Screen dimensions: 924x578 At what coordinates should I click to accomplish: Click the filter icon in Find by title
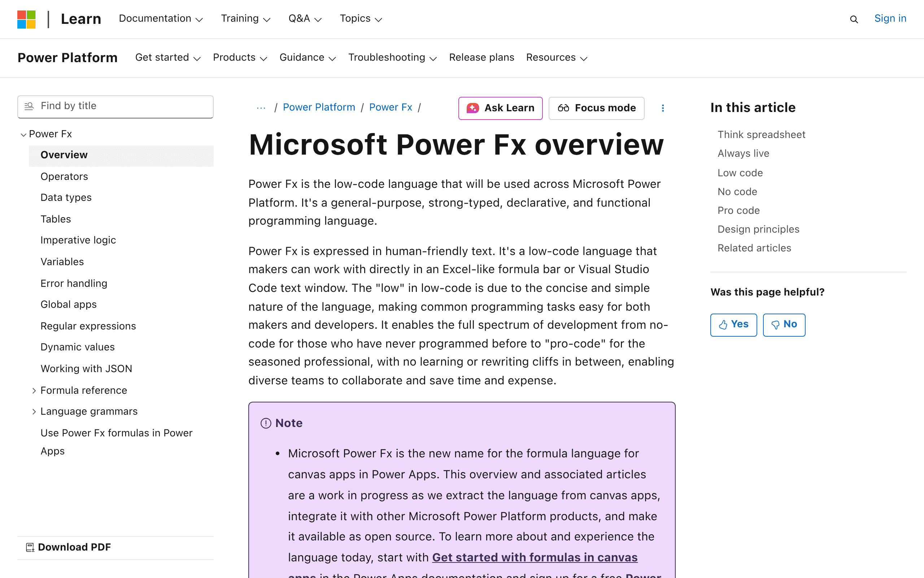coord(29,106)
